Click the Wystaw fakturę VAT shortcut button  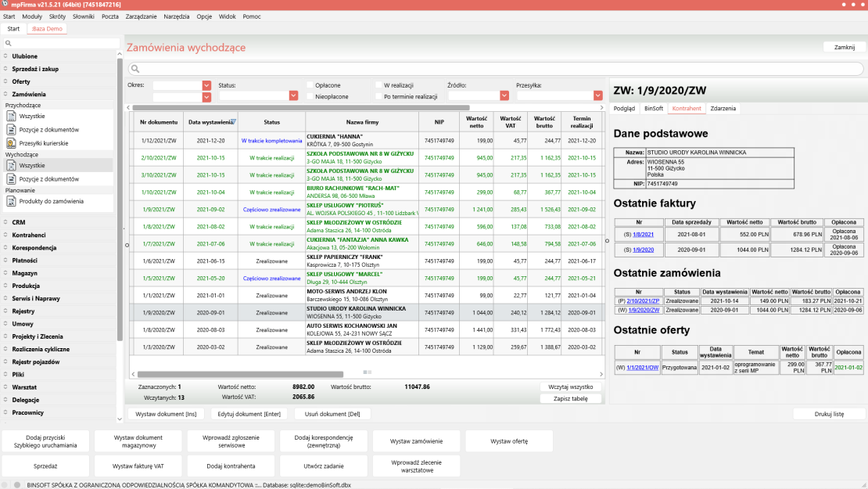click(138, 466)
